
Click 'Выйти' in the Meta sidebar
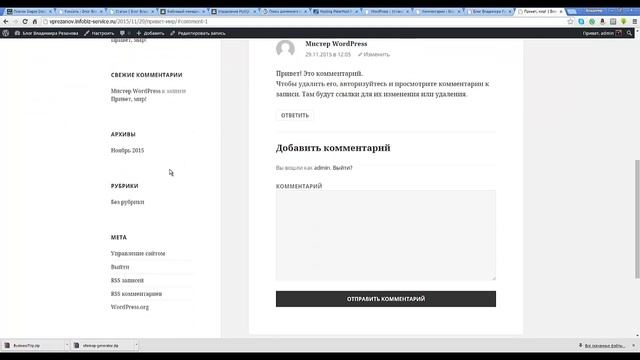[x=120, y=267]
